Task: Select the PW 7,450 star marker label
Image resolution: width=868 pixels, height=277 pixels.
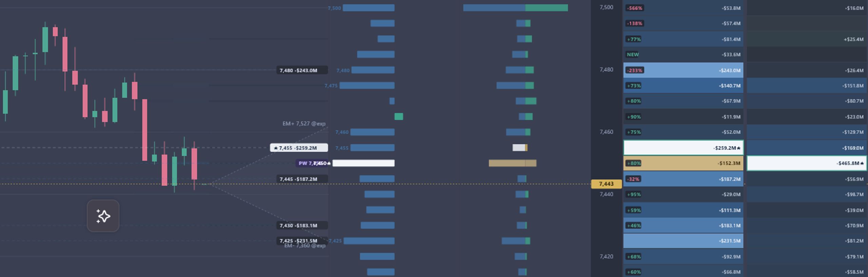Action: [313, 163]
